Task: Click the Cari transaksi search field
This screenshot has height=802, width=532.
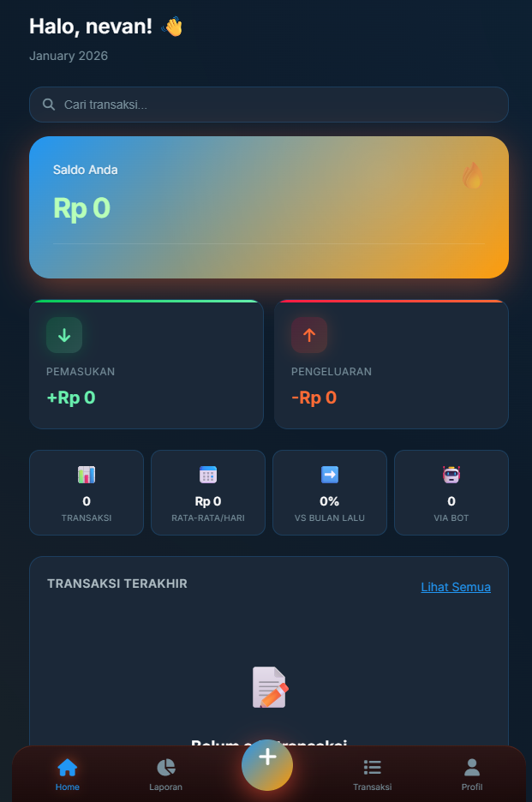Action: (x=268, y=104)
